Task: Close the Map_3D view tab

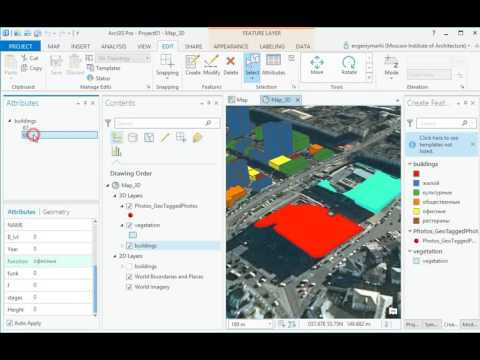Action: tap(298, 100)
